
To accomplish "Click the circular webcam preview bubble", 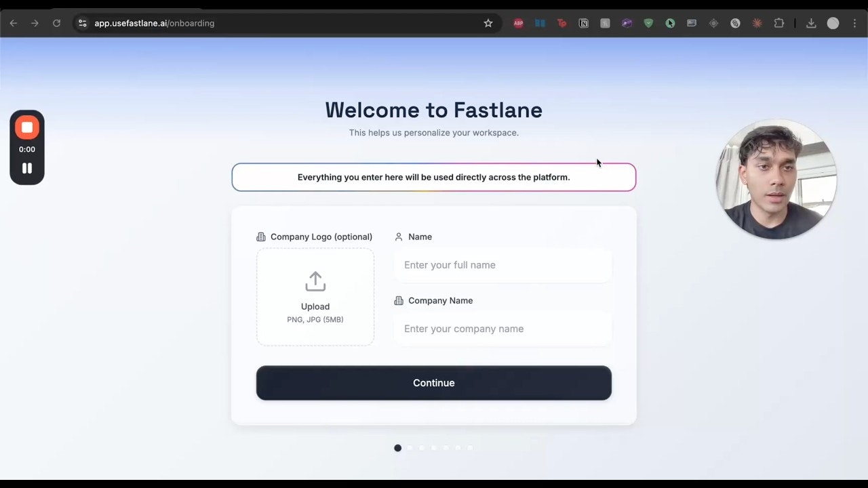I will pos(776,179).
